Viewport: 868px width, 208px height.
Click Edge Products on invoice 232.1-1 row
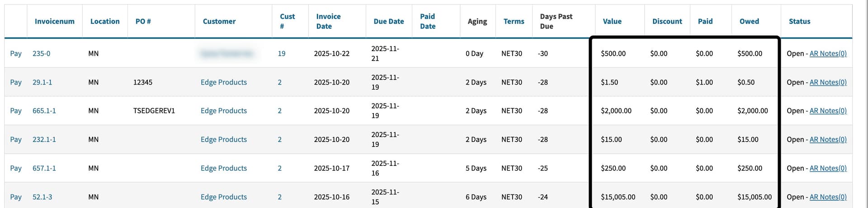click(223, 140)
